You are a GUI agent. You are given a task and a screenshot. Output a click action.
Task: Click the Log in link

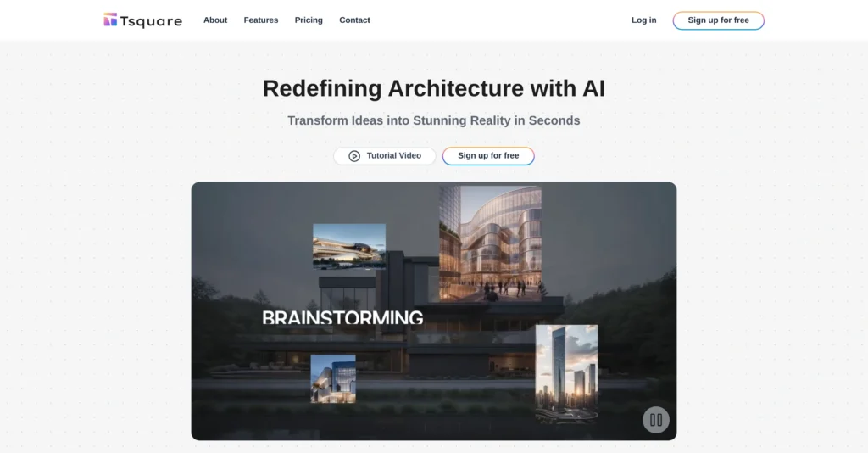[643, 20]
